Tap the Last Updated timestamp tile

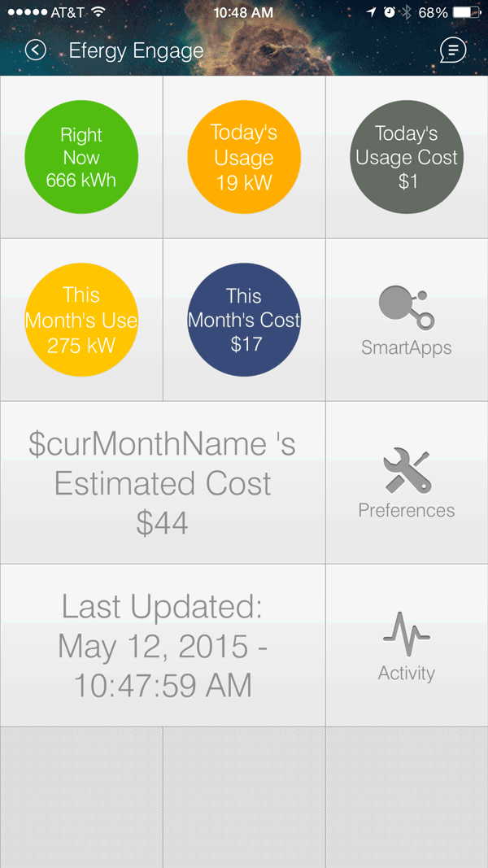(x=163, y=646)
